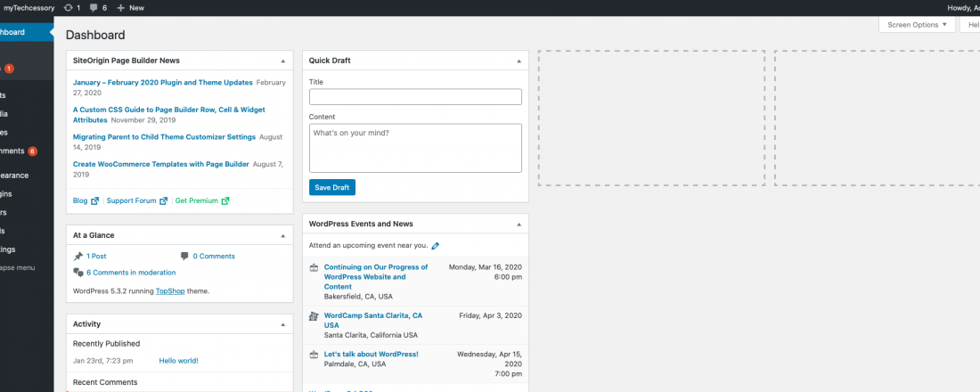Click the external link icon next to Blog
This screenshot has height=392, width=980.
coord(95,201)
